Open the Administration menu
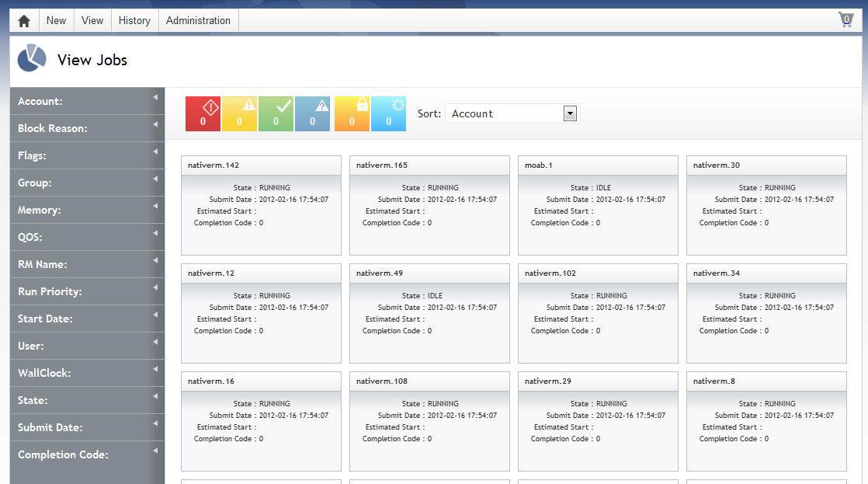 pos(198,21)
